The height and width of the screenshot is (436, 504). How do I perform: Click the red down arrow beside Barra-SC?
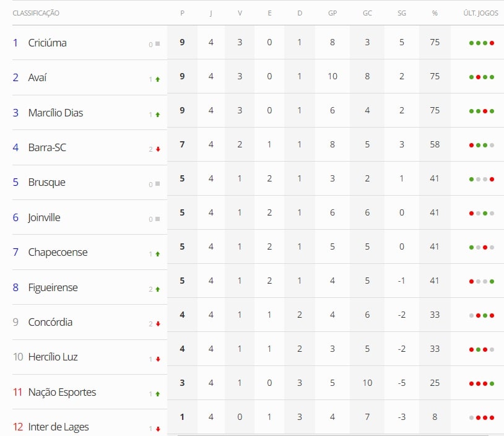(x=158, y=149)
